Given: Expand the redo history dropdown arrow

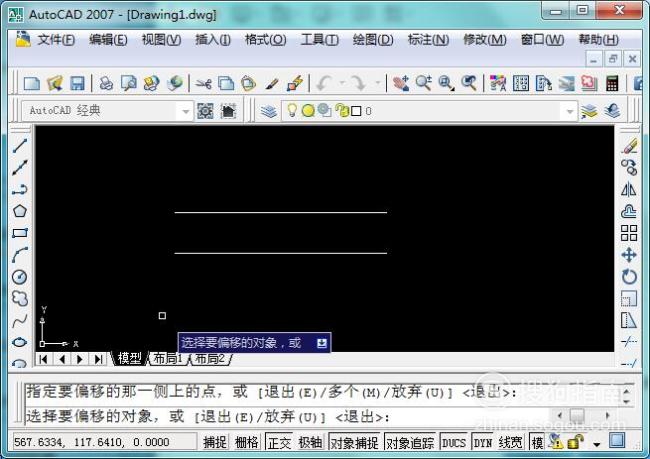Looking at the screenshot, I should coord(377,83).
